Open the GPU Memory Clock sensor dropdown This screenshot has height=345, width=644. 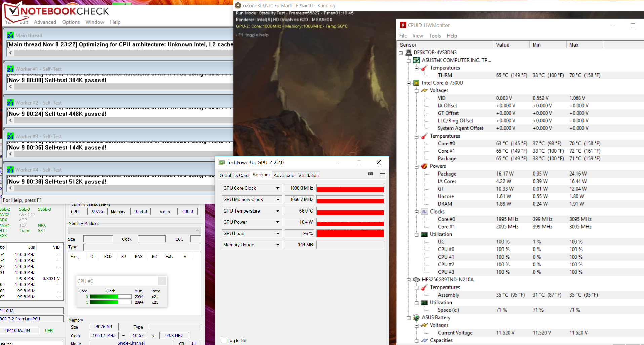[x=278, y=199]
